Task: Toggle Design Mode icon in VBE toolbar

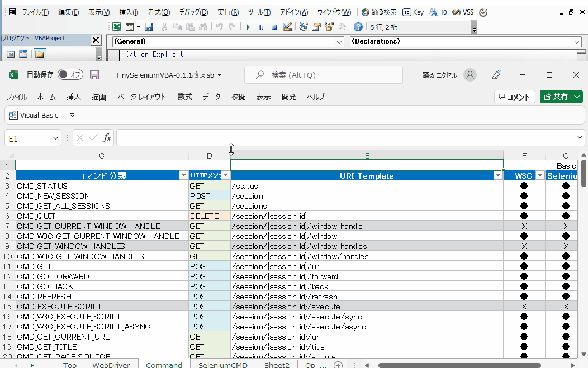Action: [287, 27]
